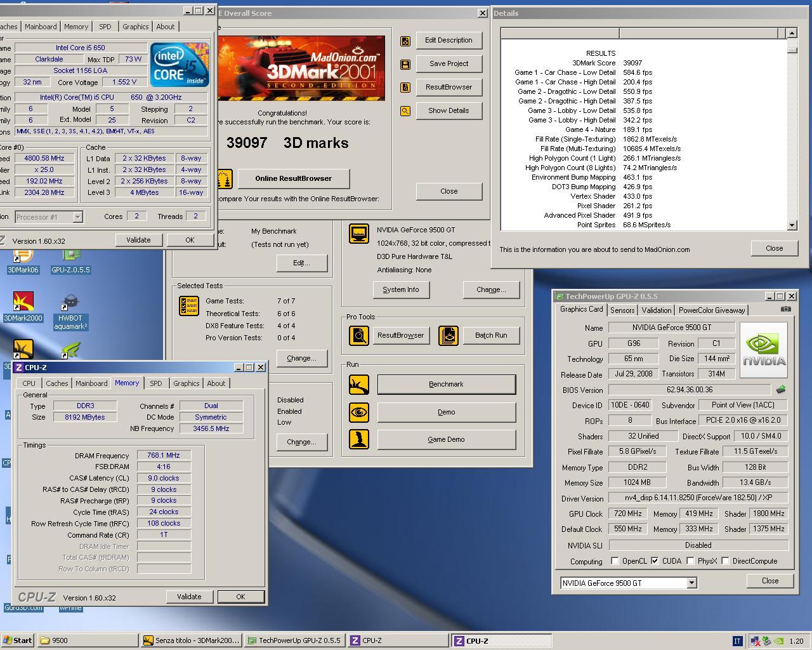Click GPU-Z screenshot camera icon

point(786,309)
